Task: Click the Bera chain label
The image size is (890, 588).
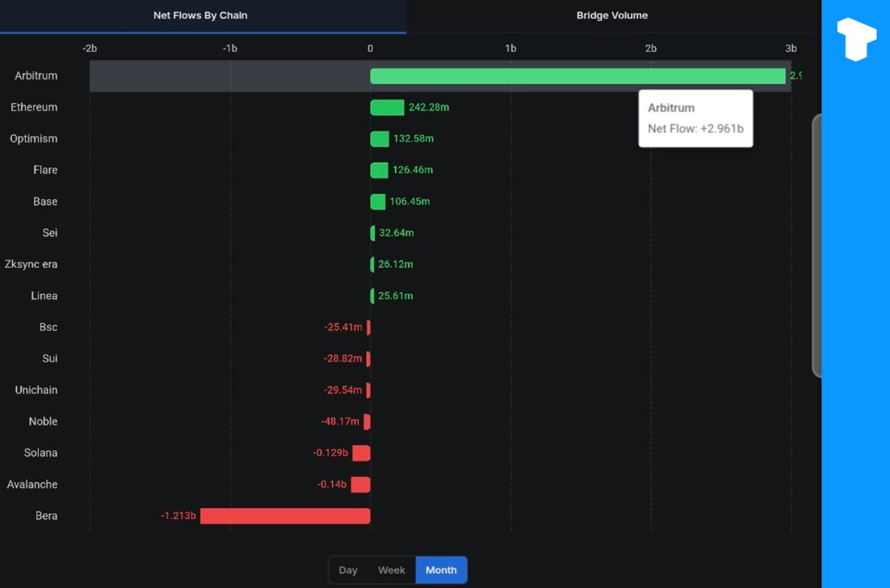Action: [x=47, y=516]
